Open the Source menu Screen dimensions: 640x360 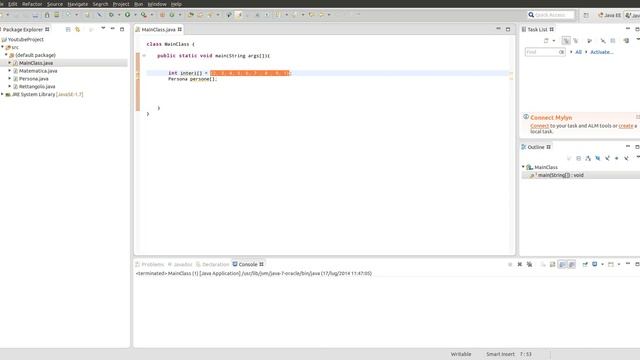(55, 4)
